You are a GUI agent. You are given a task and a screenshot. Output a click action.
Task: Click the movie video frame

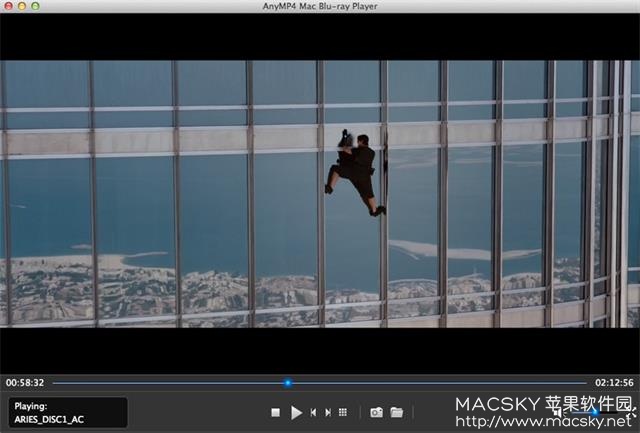[320, 194]
